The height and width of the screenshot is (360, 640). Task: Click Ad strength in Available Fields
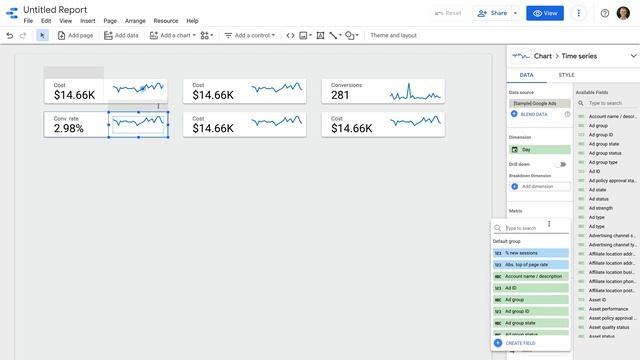click(600, 208)
